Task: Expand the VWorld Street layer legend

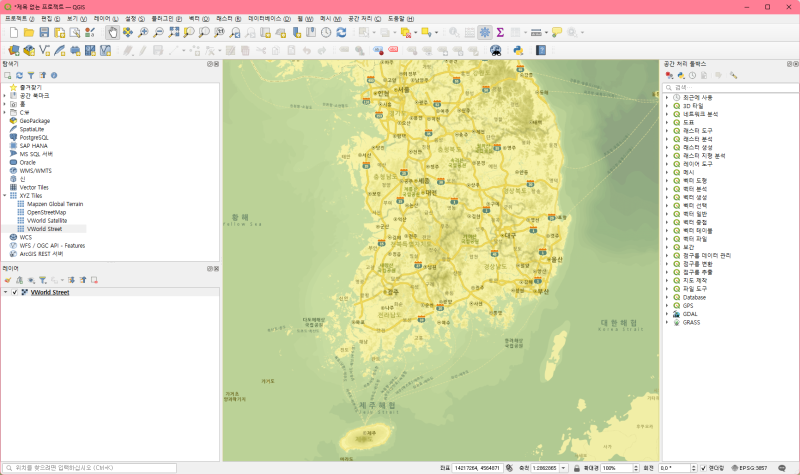Action: click(x=6, y=292)
